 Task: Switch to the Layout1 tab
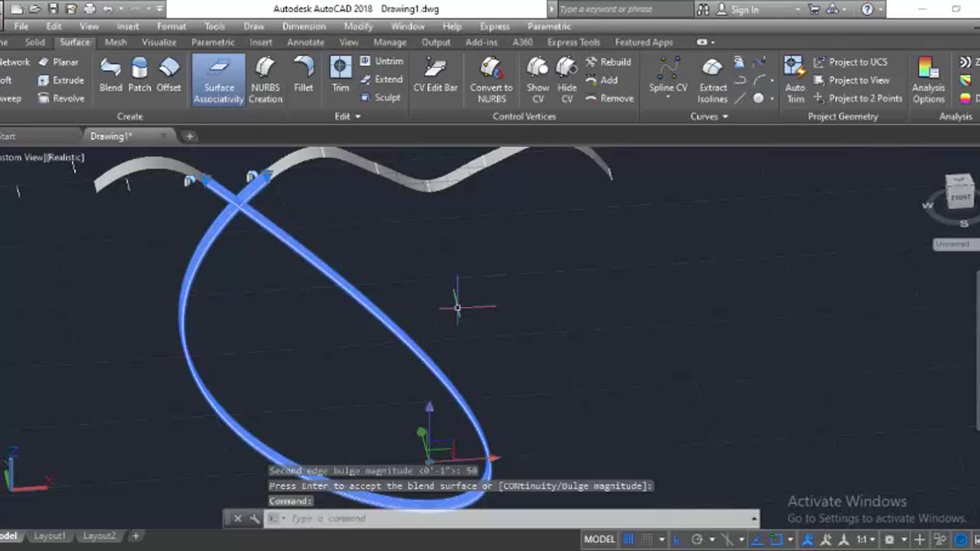coord(50,536)
